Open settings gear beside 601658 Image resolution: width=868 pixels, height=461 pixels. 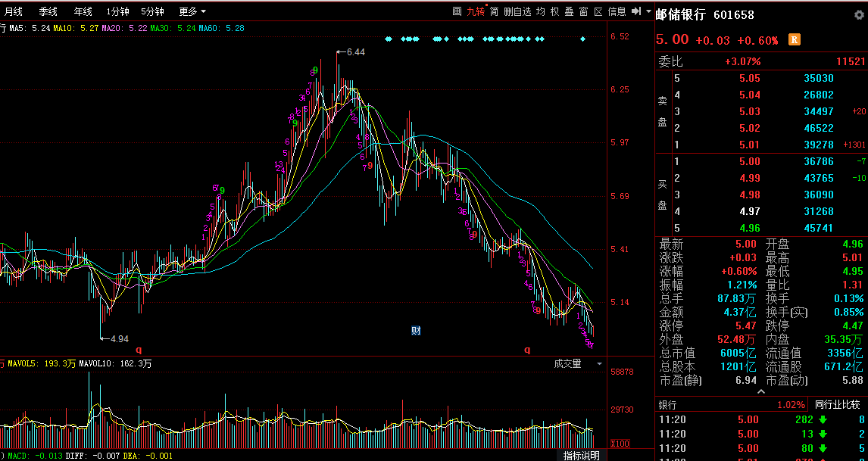[x=859, y=15]
